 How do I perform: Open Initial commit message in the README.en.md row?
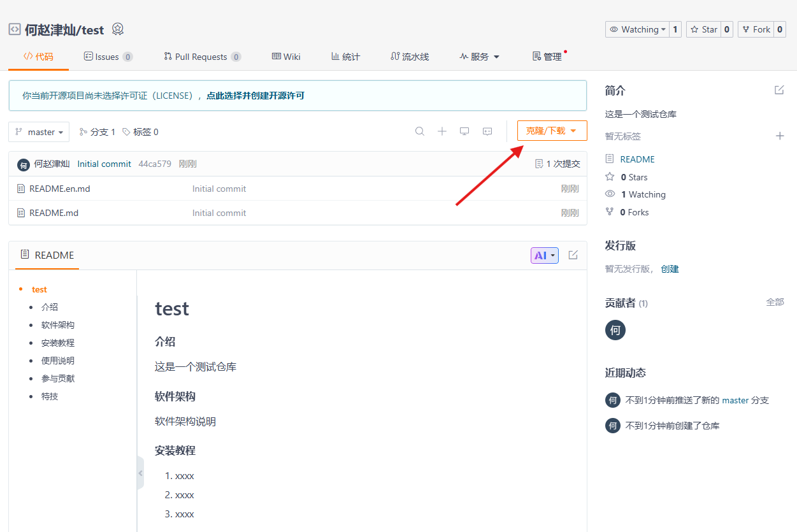(x=219, y=189)
